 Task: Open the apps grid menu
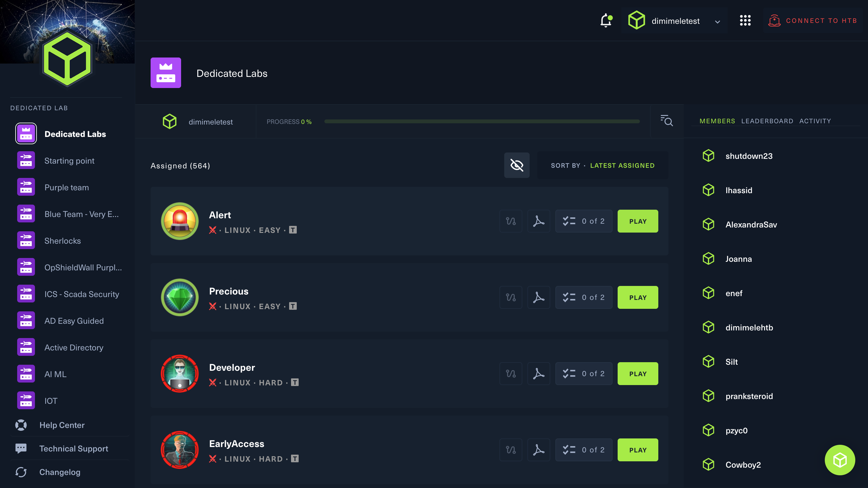745,21
